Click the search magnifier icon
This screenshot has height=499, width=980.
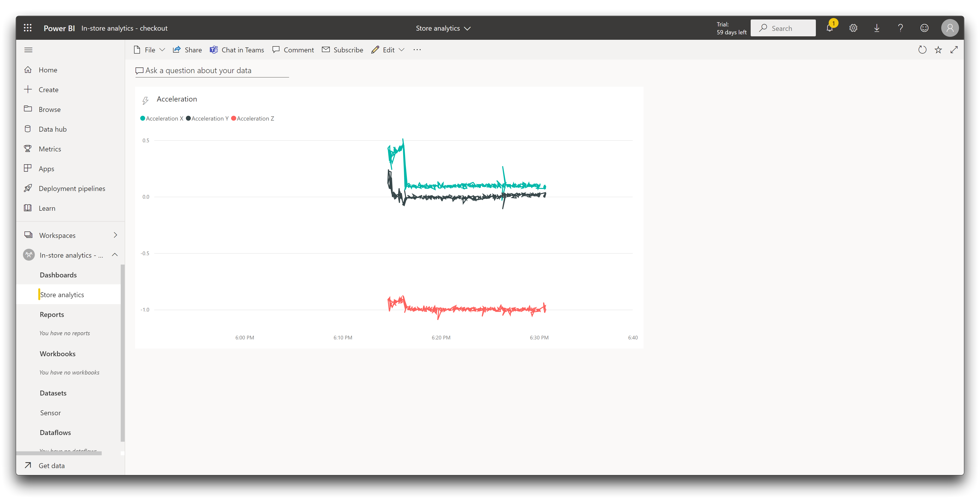[x=763, y=28]
